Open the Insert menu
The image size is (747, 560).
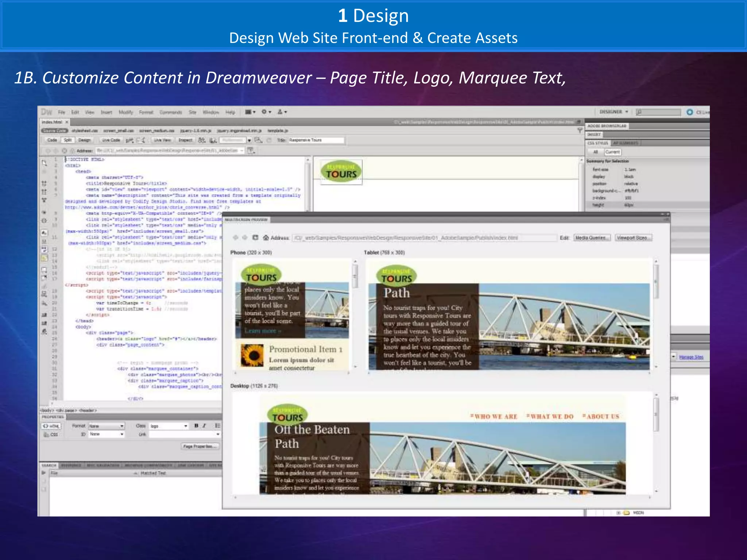107,112
